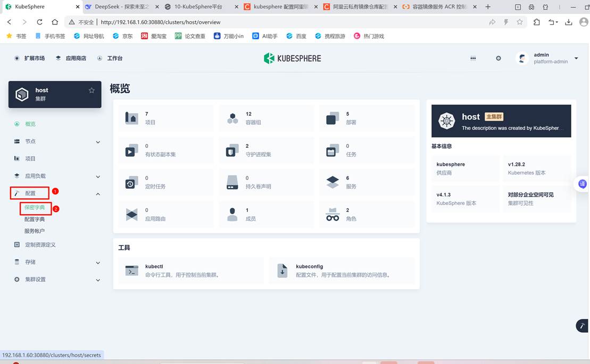
Task: Open the 网址导航 bookmark
Action: click(x=89, y=36)
